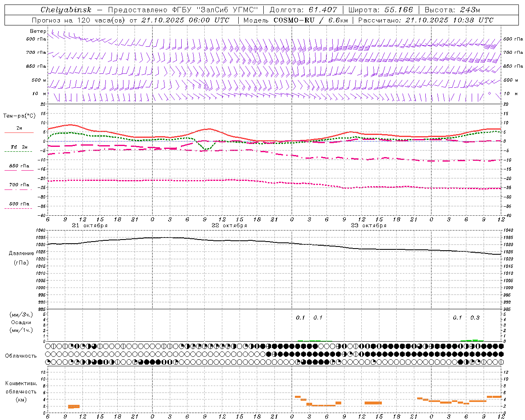Viewport: 525px width, 420px height.
Task: Click the '(гПа)' pressure unit label
Action: point(21,262)
